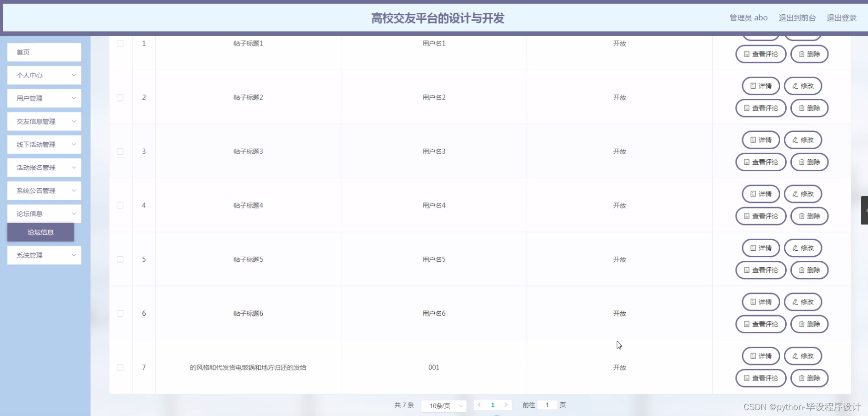Open the 首页 menu item

(44, 52)
